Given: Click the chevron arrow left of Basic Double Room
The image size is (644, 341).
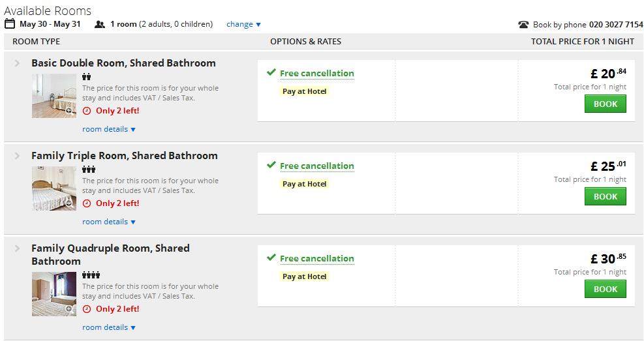Looking at the screenshot, I should [x=17, y=63].
